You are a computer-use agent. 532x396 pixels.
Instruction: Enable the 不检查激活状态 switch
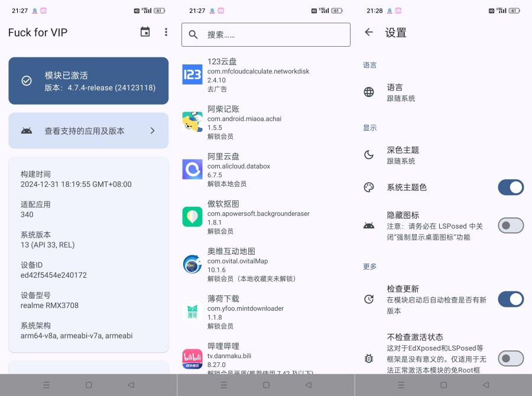click(511, 358)
